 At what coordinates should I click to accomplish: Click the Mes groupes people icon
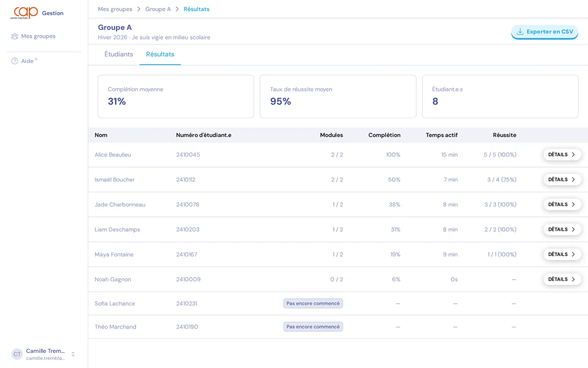point(15,36)
